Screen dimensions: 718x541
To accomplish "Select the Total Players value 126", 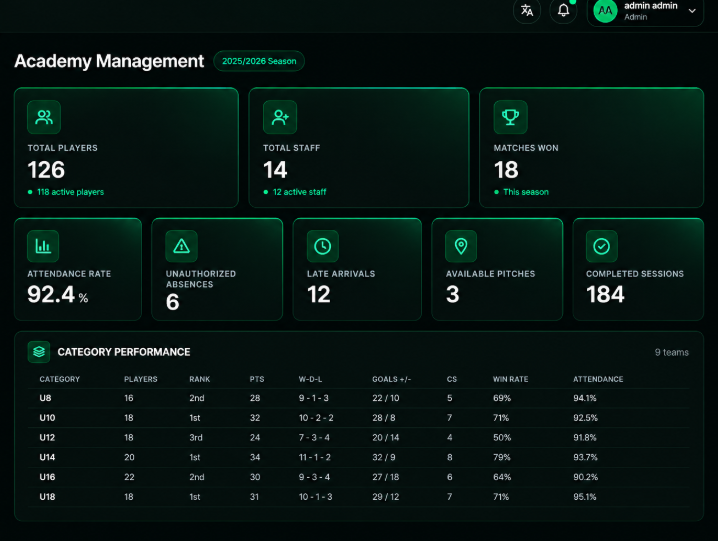I will click(x=46, y=170).
